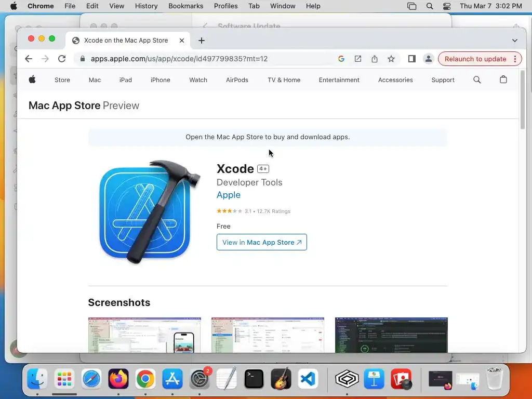Open the dark-themed third screenshot thumbnail
532x399 pixels.
[x=391, y=335]
